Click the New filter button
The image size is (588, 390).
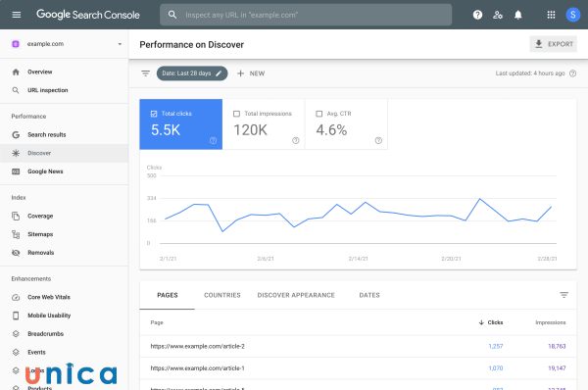coord(251,73)
